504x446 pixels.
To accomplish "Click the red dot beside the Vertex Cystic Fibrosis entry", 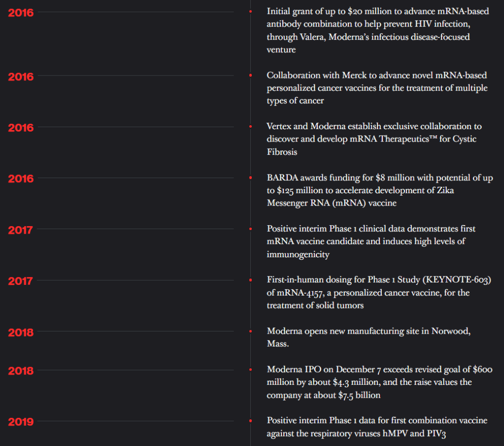I will click(x=251, y=127).
